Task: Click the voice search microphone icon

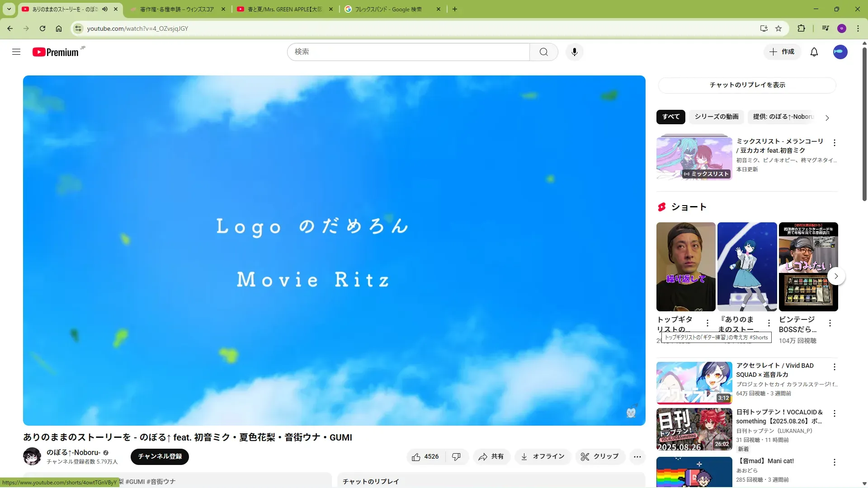Action: [x=574, y=52]
